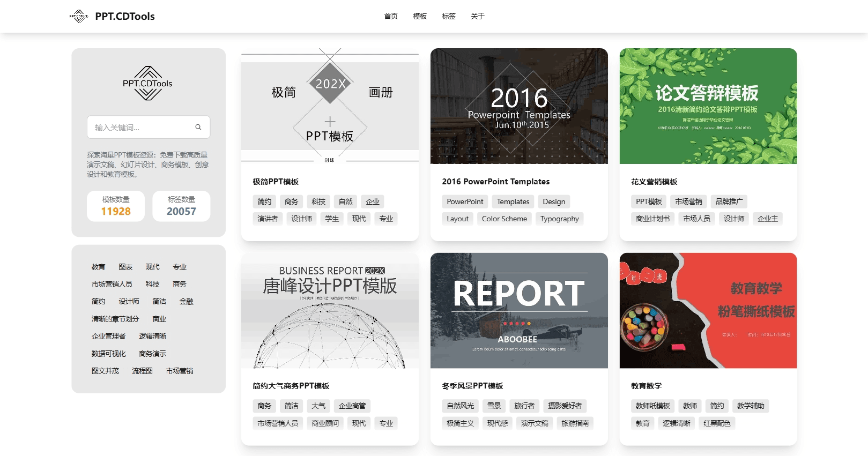Click the 自然 tag on 极简PPT模板 card
The height and width of the screenshot is (456, 868).
pos(346,201)
